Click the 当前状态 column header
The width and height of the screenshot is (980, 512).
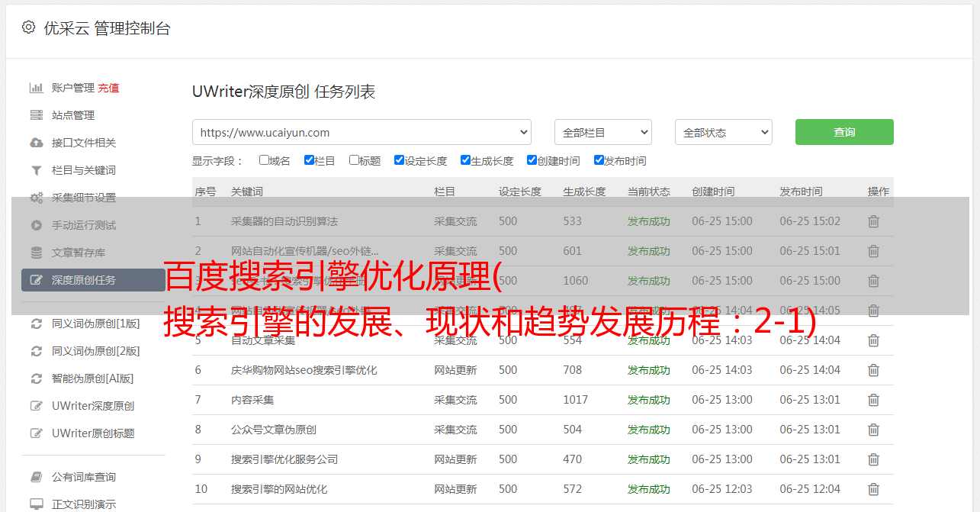649,192
